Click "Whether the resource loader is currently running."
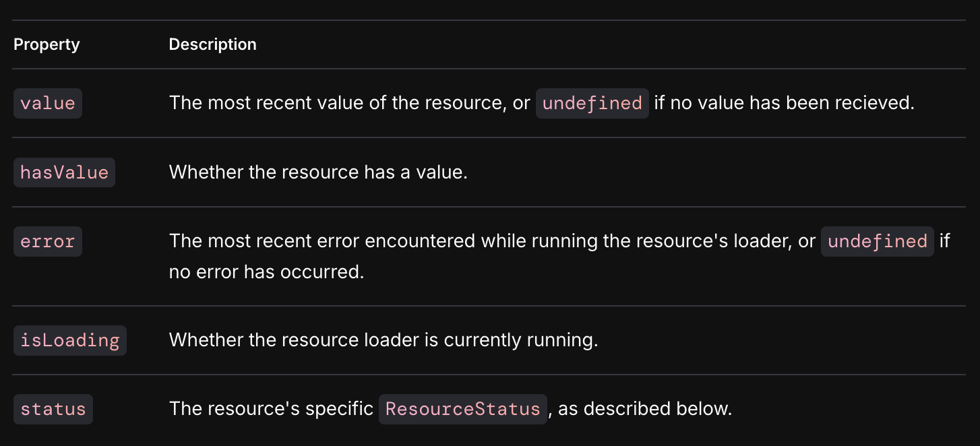The width and height of the screenshot is (980, 446). pyautogui.click(x=384, y=340)
